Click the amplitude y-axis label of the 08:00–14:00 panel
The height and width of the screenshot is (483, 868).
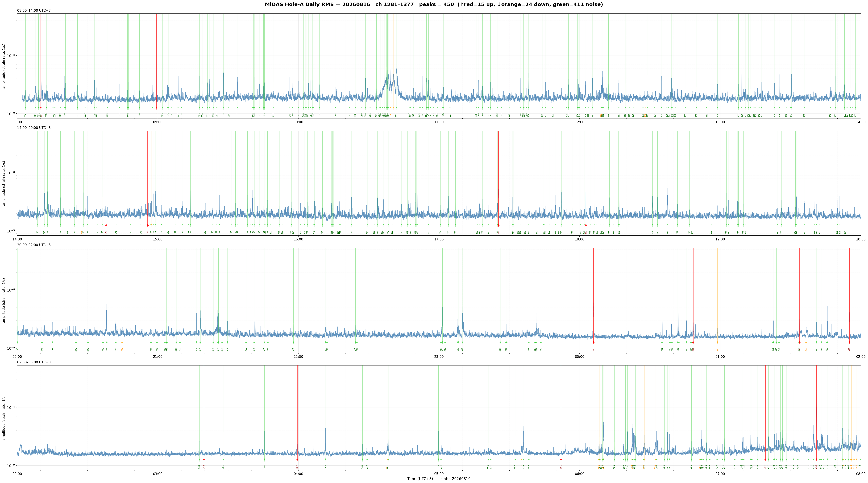(4, 66)
